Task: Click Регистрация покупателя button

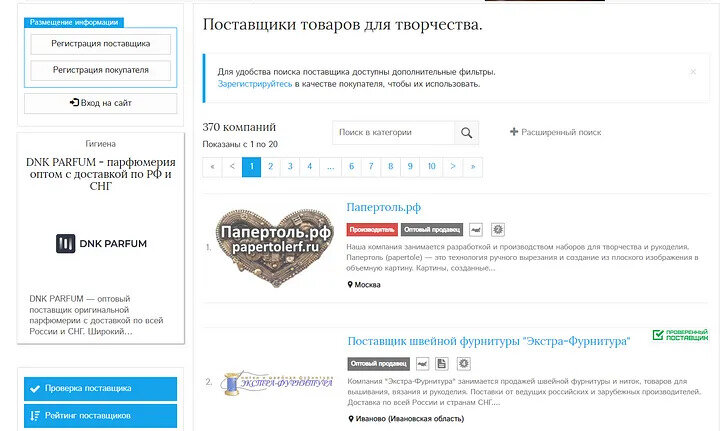Action: (101, 70)
